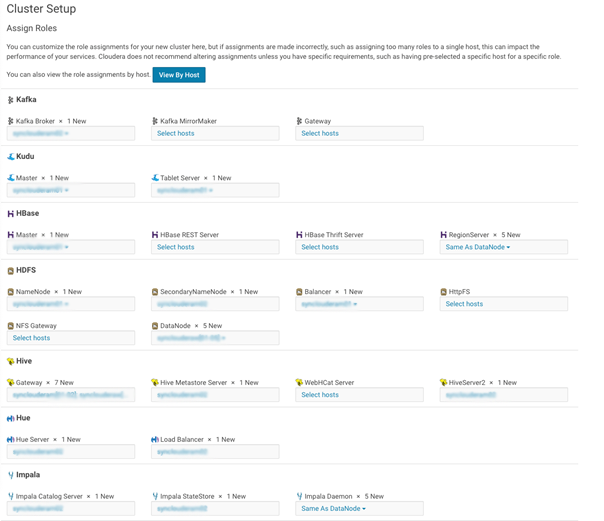
Task: Click the Kudu Tablet Server icon
Action: [x=155, y=178]
